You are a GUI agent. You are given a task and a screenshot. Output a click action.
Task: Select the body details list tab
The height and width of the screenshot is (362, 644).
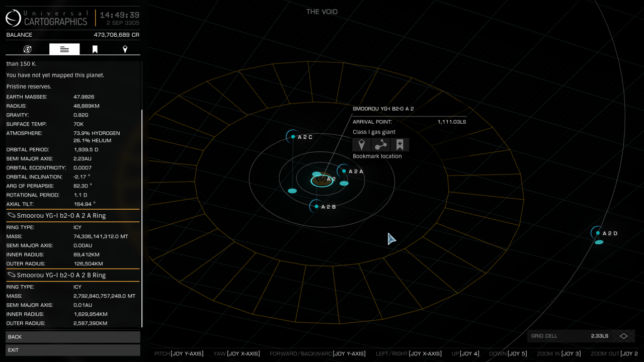coord(64,49)
